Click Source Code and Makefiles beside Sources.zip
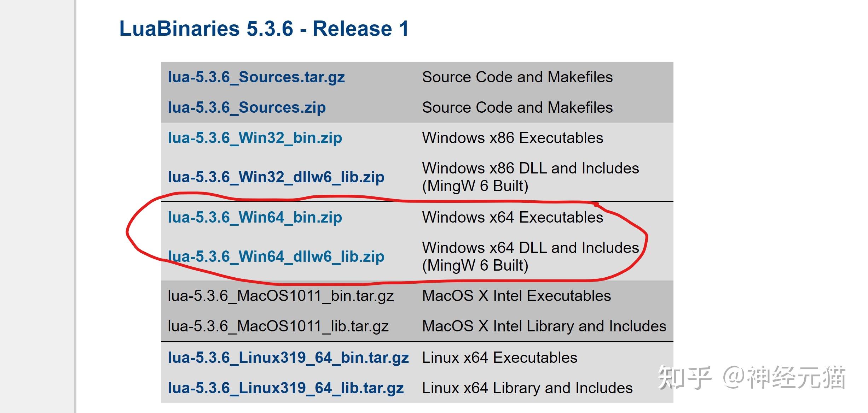Screen dimensions: 868x413 point(517,107)
